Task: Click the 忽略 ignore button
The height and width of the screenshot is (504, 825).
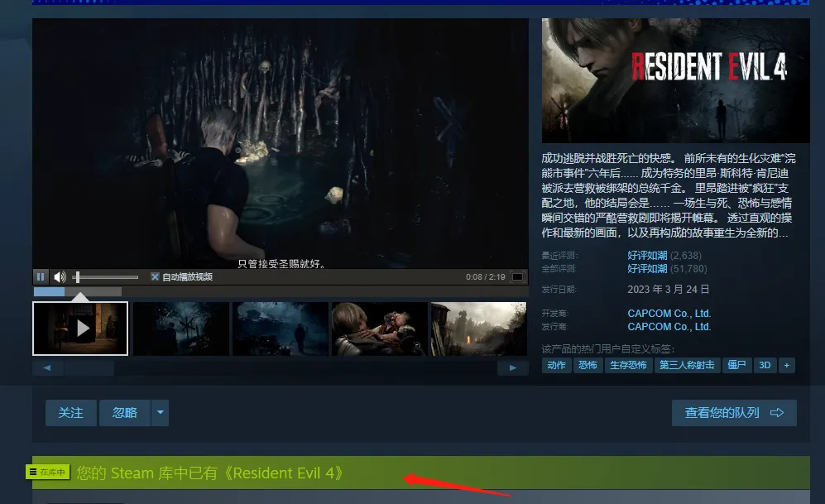Action: coord(125,412)
